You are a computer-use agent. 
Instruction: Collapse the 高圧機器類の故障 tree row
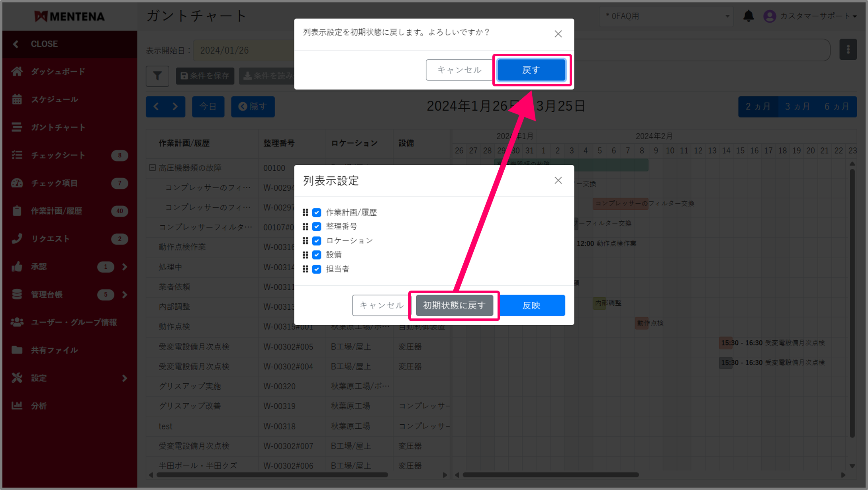[x=152, y=168]
